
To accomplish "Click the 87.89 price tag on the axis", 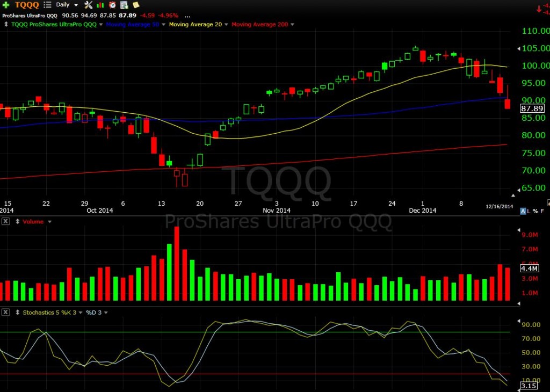I will pyautogui.click(x=532, y=108).
